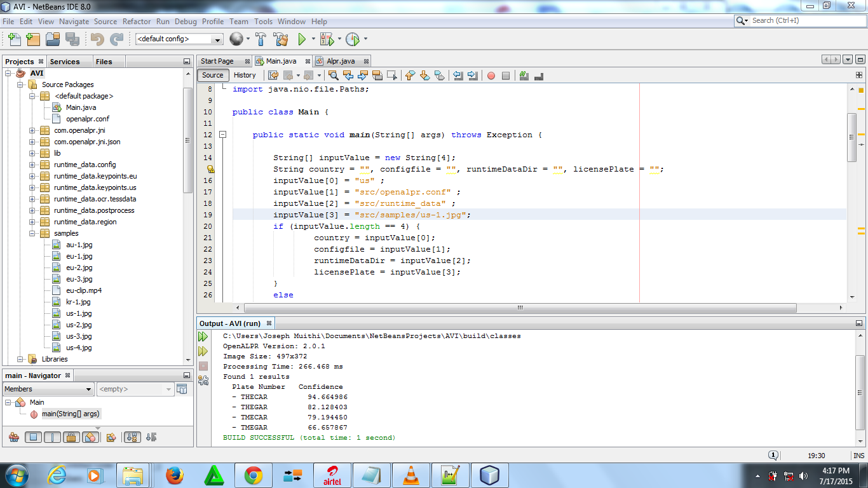
Task: Click the History view button
Action: pyautogui.click(x=245, y=75)
